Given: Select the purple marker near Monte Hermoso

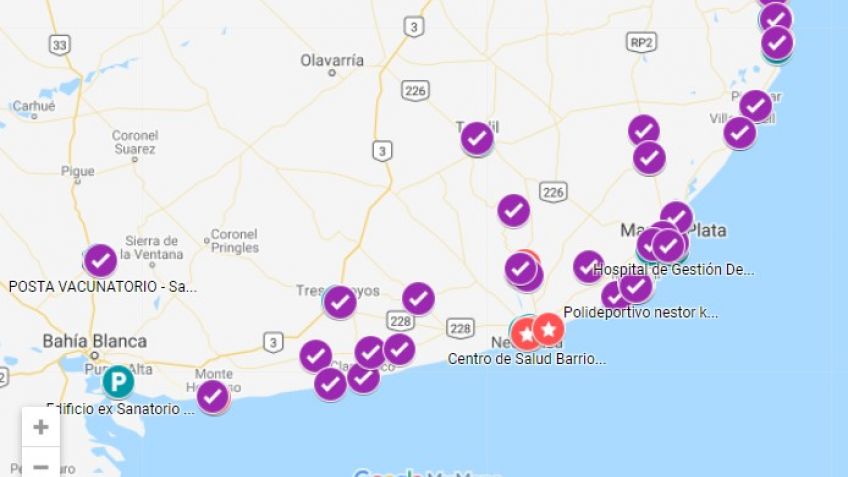Looking at the screenshot, I should 213,397.
